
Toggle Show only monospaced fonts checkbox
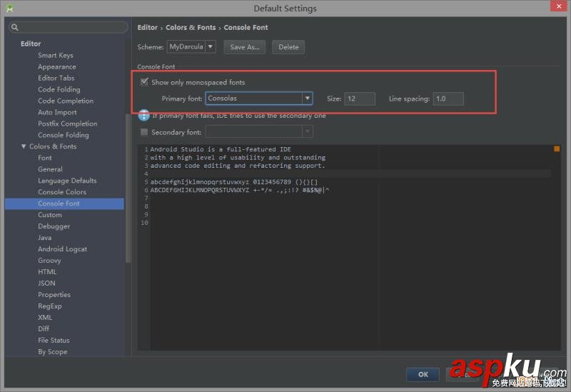(x=144, y=81)
